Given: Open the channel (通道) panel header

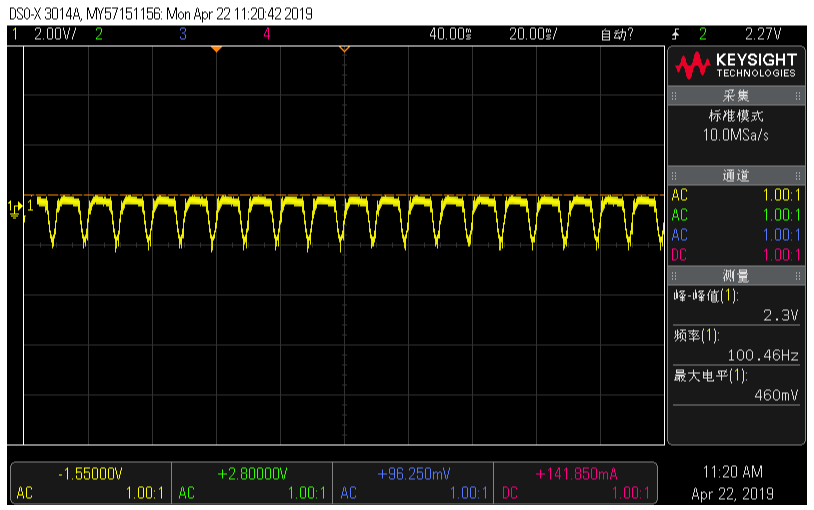Looking at the screenshot, I should pos(736,176).
